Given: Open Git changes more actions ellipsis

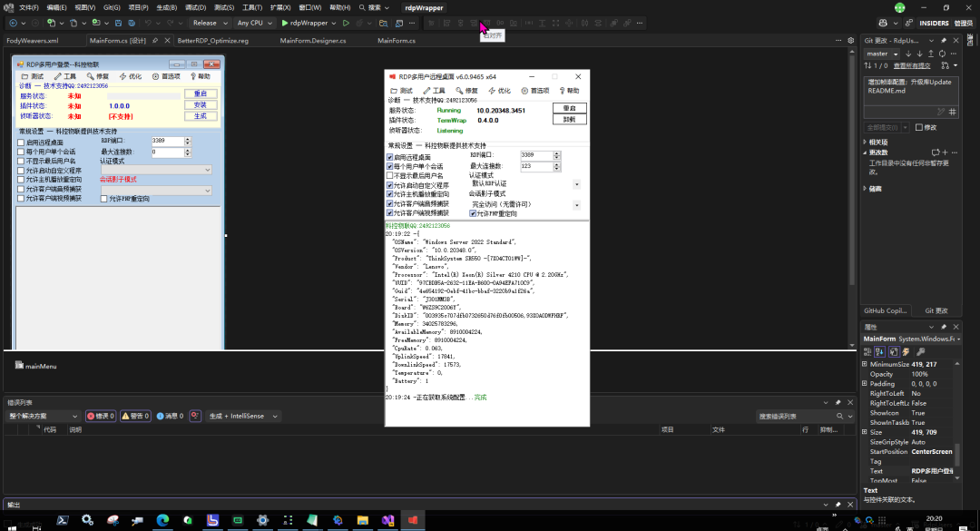Looking at the screenshot, I should point(953,54).
